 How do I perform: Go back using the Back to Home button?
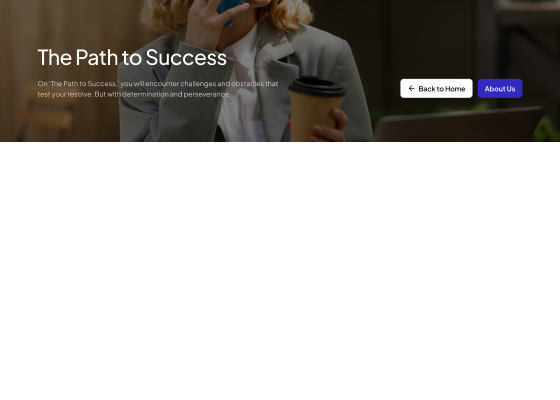[436, 89]
